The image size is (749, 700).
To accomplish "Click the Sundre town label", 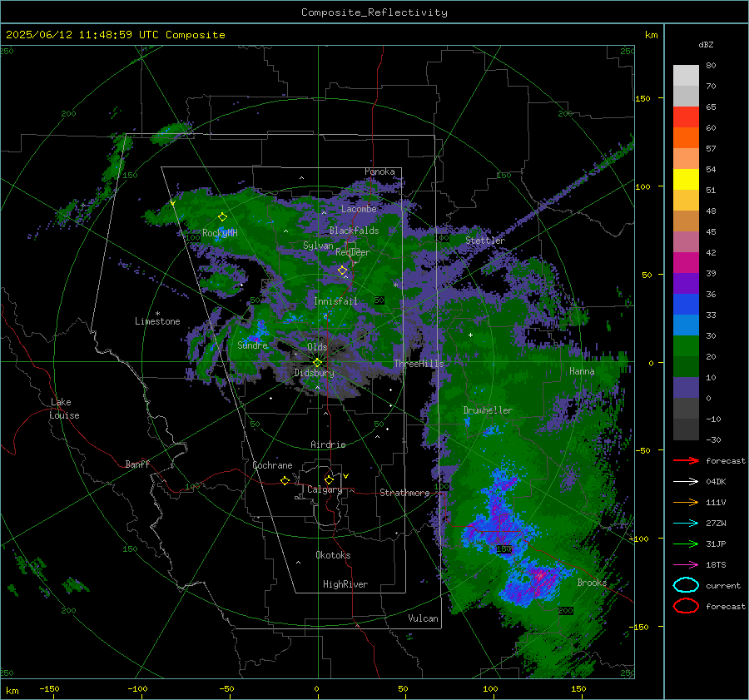I will 252,345.
